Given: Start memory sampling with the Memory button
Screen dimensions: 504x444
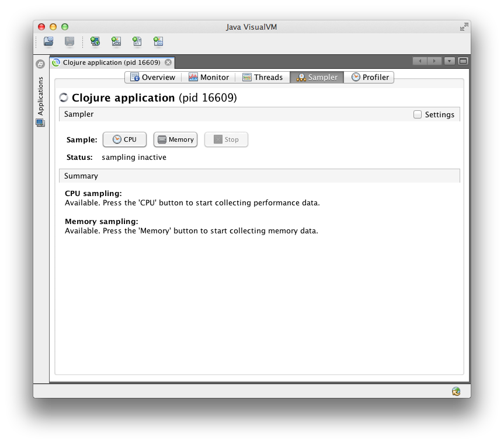Looking at the screenshot, I should (176, 139).
